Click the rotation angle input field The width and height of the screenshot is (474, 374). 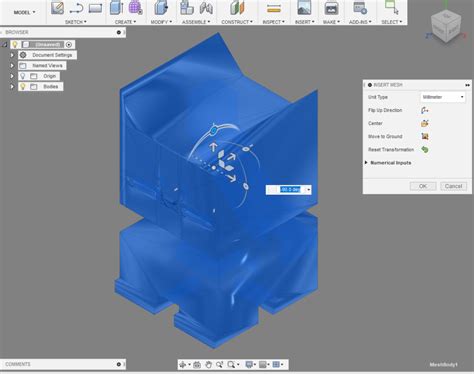(x=289, y=190)
